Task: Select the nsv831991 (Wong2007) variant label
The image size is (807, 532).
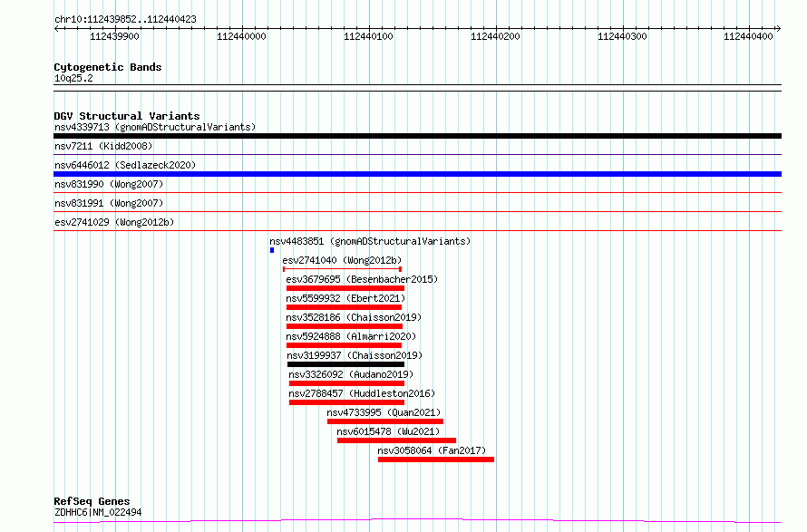Action: 109,203
